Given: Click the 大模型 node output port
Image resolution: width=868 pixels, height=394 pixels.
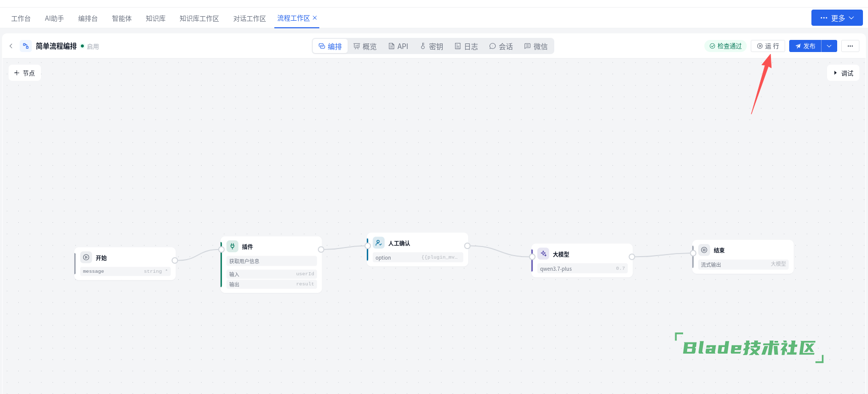Looking at the screenshot, I should 632,257.
